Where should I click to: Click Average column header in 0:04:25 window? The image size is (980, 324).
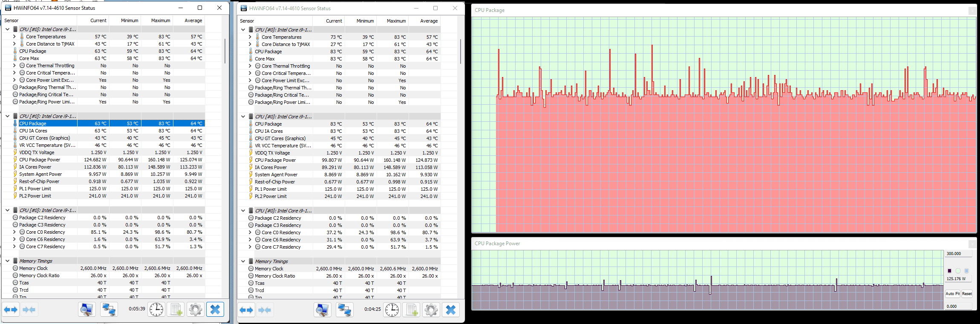click(425, 21)
